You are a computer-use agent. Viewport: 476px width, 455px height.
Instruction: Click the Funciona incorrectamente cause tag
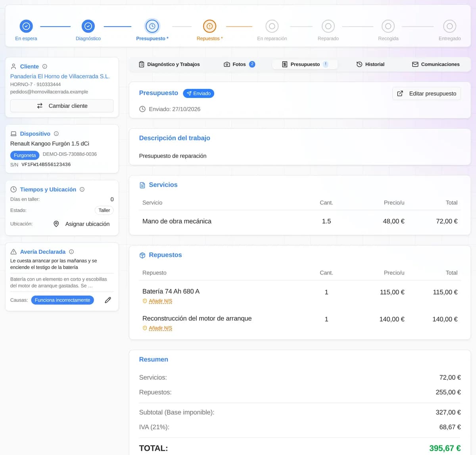[63, 300]
